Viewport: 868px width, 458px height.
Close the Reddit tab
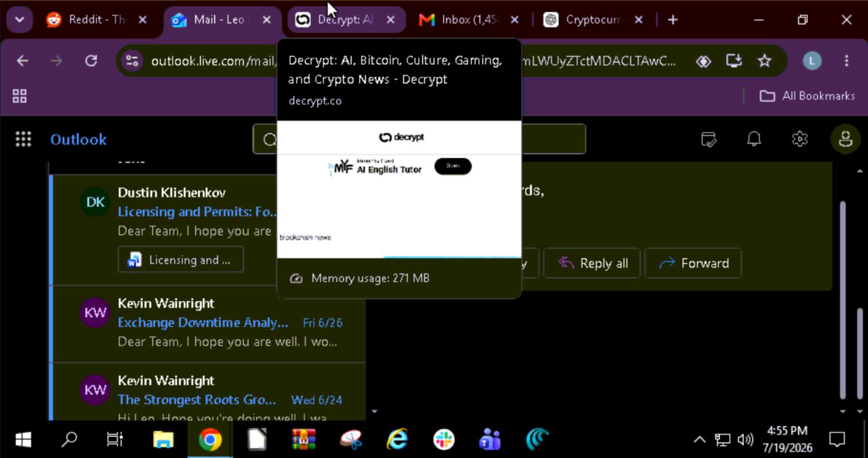(143, 20)
